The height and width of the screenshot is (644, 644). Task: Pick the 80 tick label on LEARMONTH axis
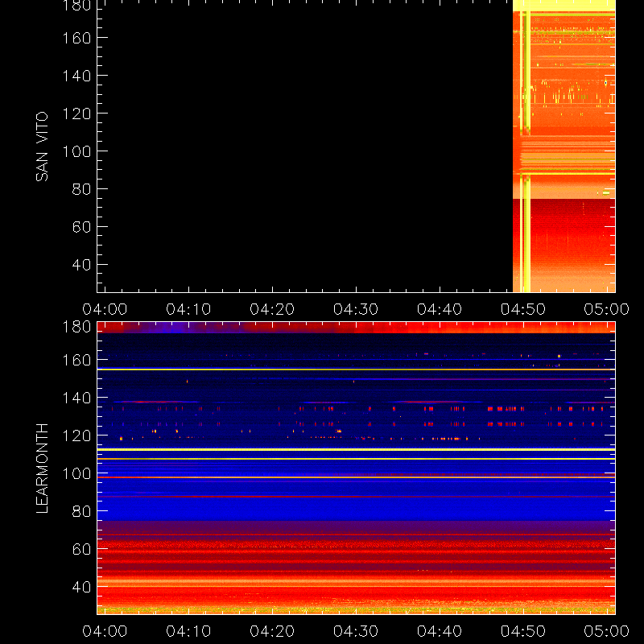pos(81,511)
